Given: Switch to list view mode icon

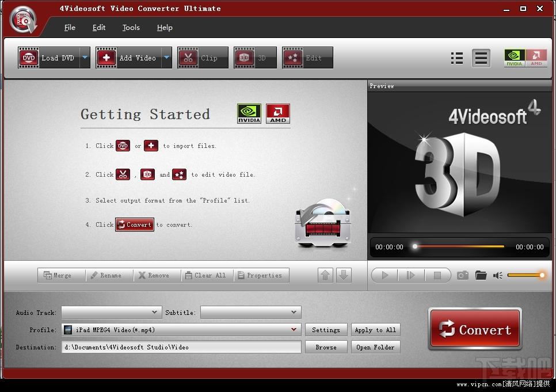Looking at the screenshot, I should pyautogui.click(x=457, y=58).
